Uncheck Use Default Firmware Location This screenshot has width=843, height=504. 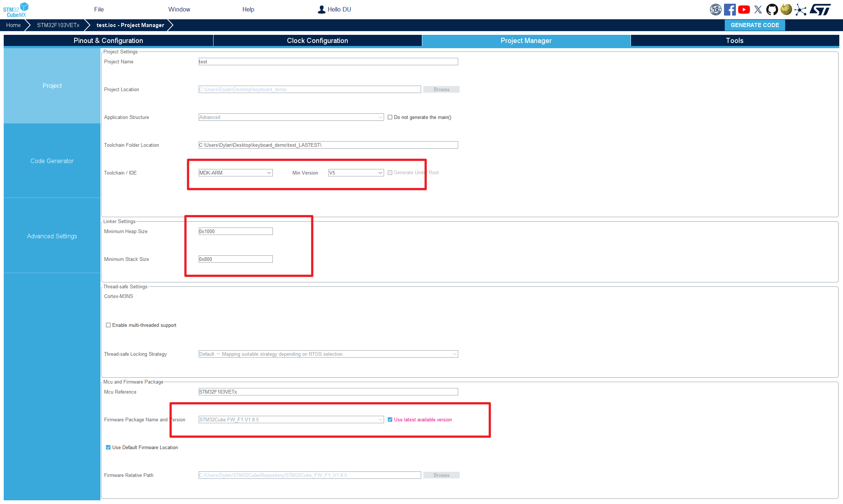coord(108,447)
